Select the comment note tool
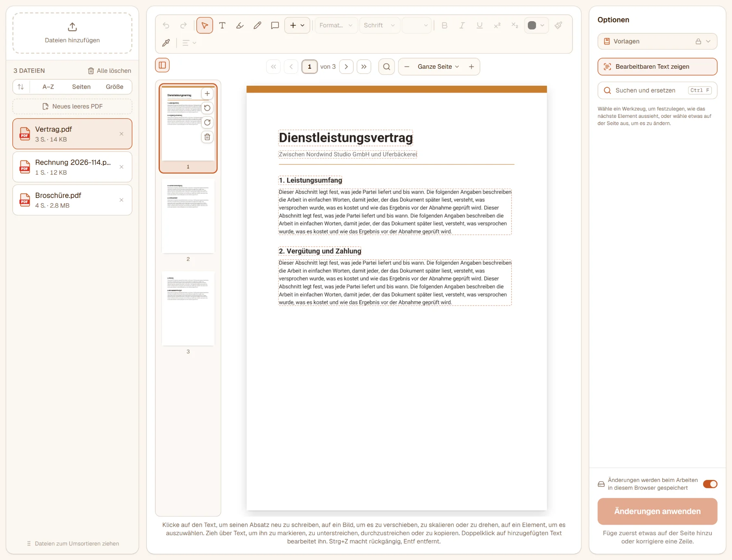 coord(275,25)
